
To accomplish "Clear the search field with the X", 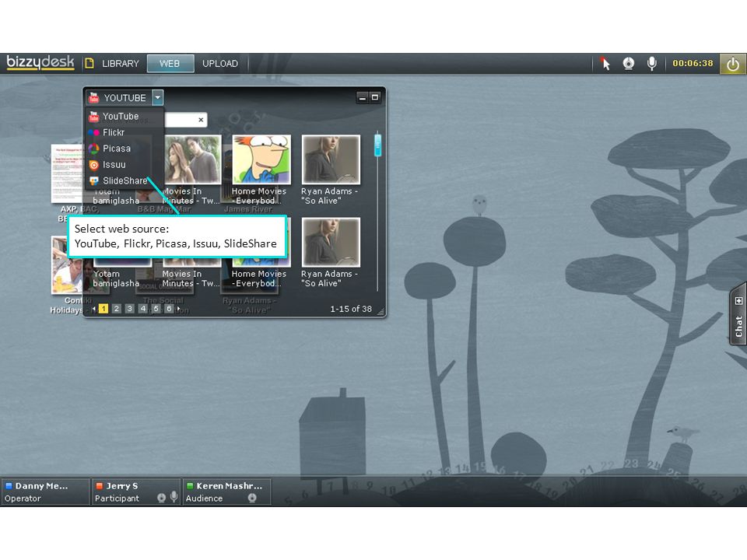I will (201, 120).
